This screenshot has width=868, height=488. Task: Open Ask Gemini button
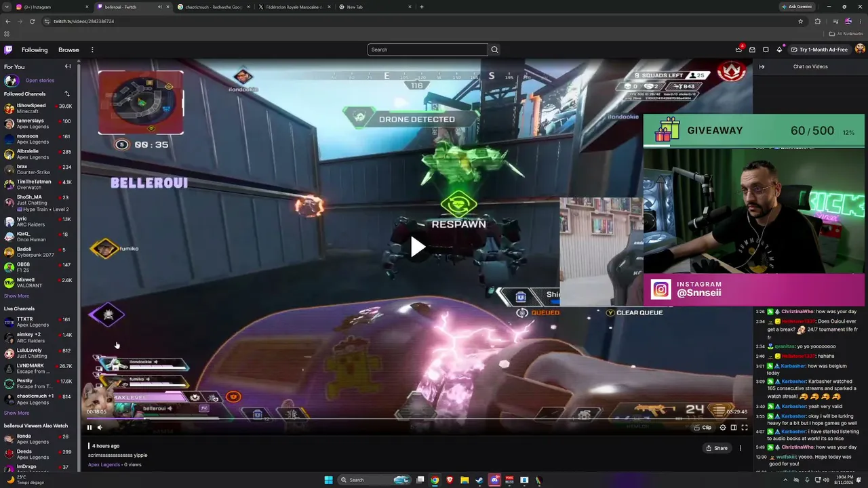click(x=797, y=7)
